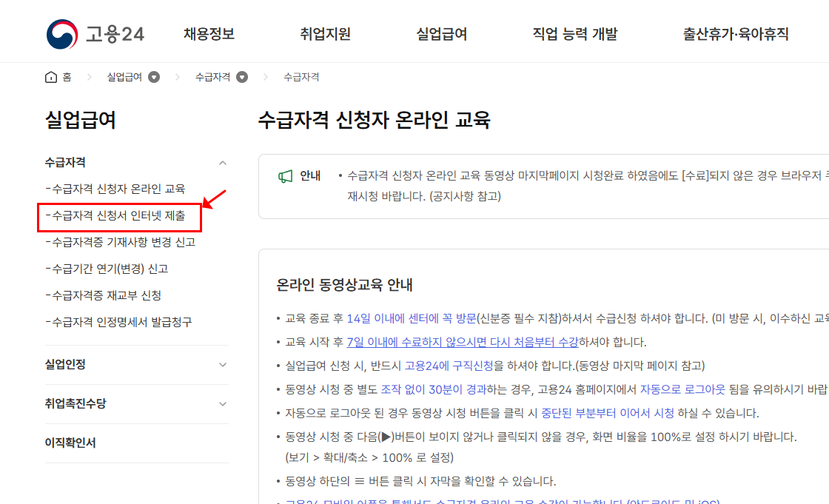Expand the 실업인정 sidebar section
This screenshot has width=829, height=504.
click(x=223, y=364)
